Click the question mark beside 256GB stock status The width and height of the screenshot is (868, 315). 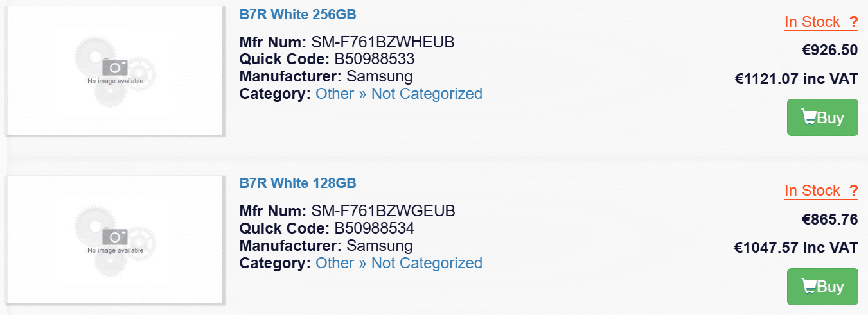(x=853, y=22)
